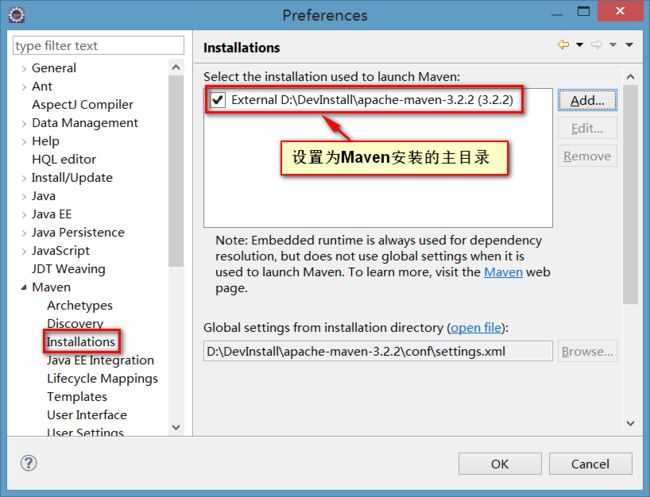Expand the Java Persistence node
The image size is (650, 497).
pyautogui.click(x=24, y=233)
